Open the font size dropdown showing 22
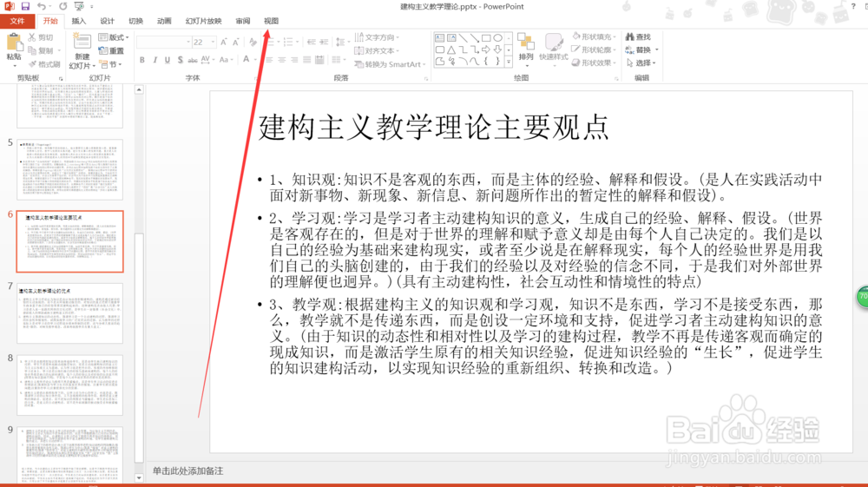 (x=204, y=42)
